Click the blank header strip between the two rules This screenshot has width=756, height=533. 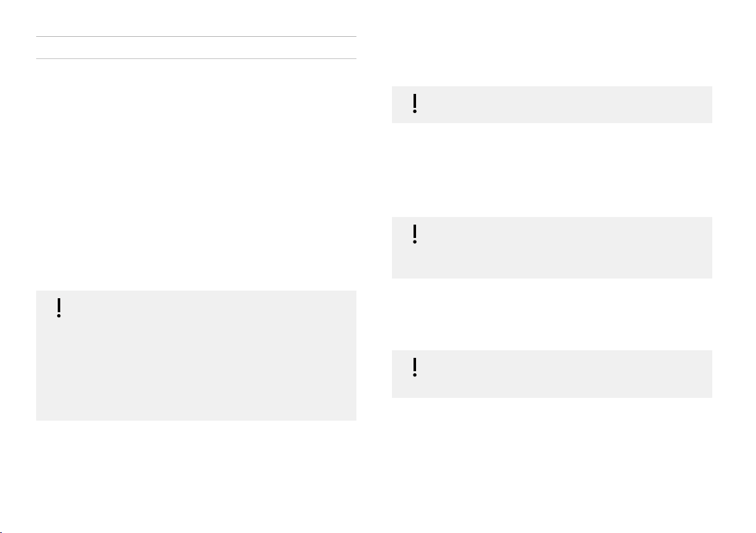click(196, 47)
